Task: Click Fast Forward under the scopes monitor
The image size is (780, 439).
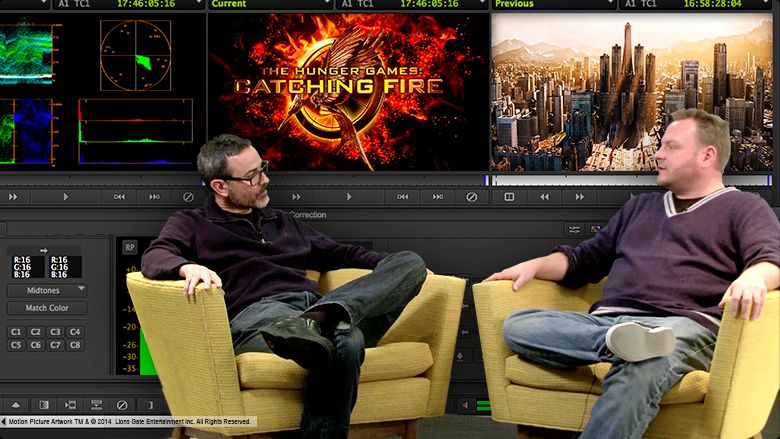Action: (x=13, y=197)
